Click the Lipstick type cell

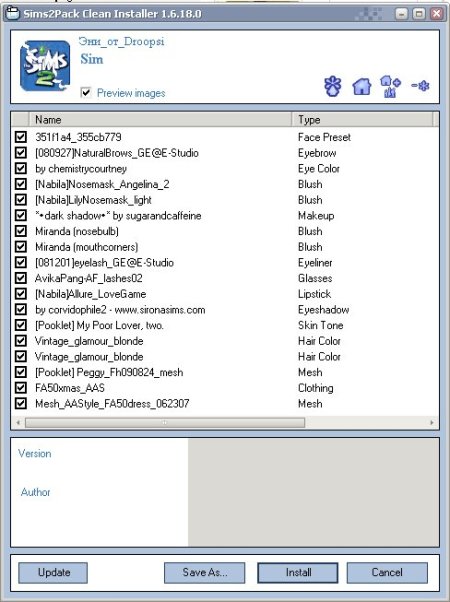pos(314,294)
